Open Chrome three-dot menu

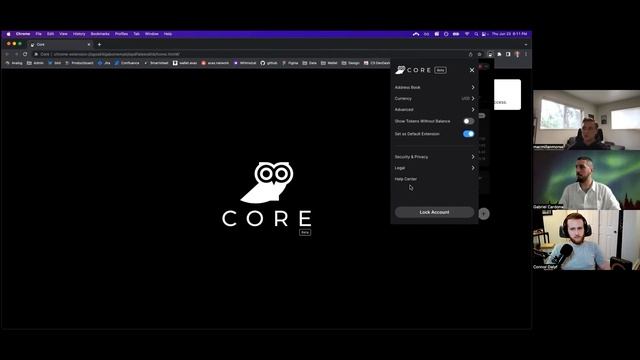526,54
